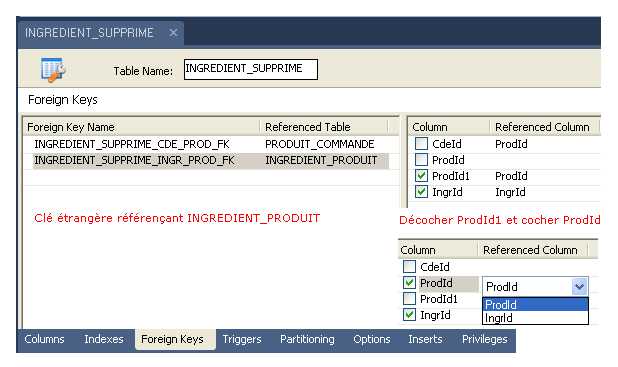Image resolution: width=618 pixels, height=367 pixels.
Task: Uncheck ProdId1 checkbox in upper column list
Action: (421, 176)
